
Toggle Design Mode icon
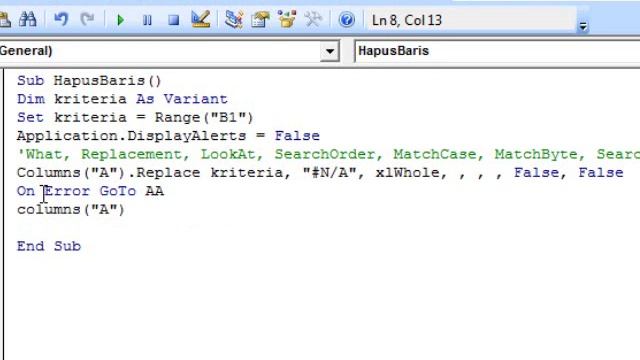[x=201, y=19]
